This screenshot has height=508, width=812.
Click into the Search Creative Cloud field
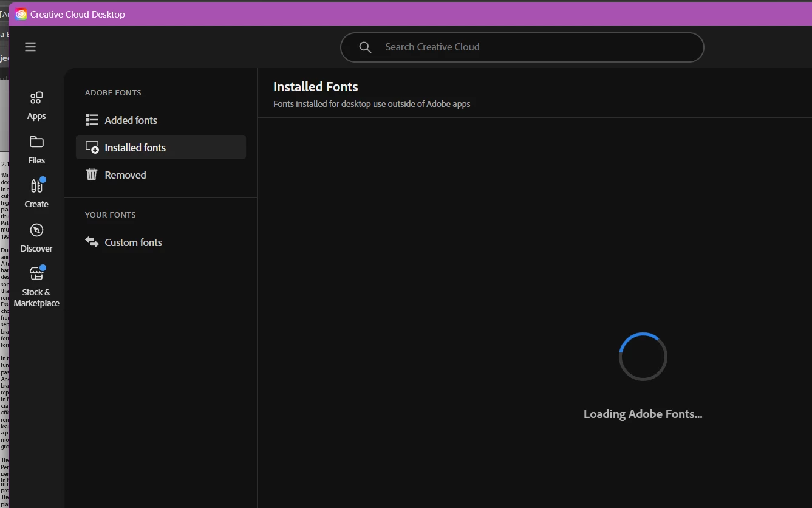click(x=522, y=47)
